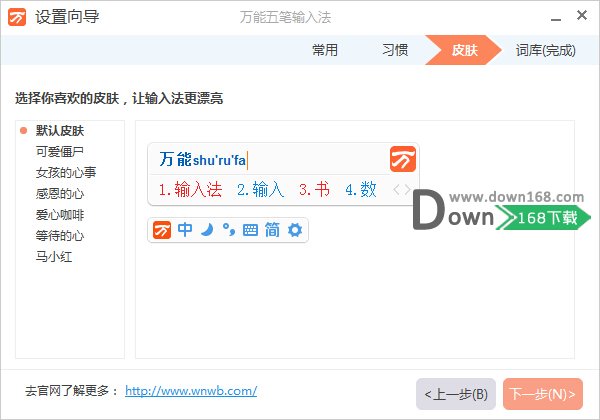Select the 可爱僵尸 skin

(x=60, y=152)
